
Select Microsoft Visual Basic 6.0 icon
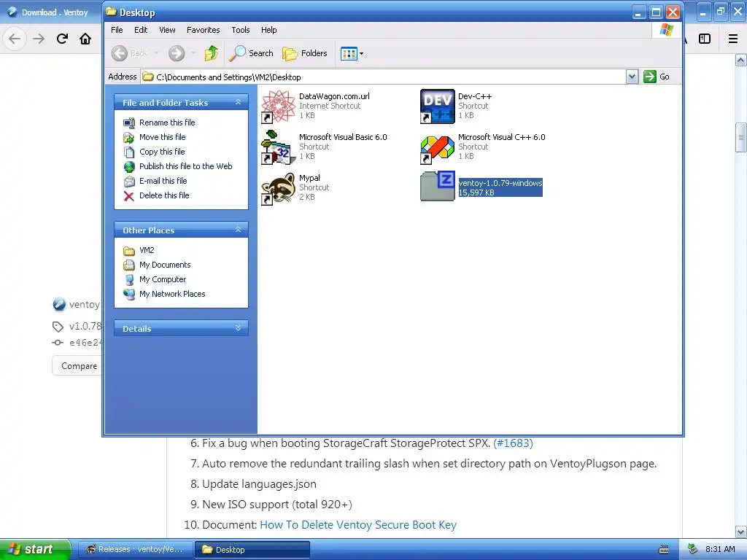pyautogui.click(x=278, y=147)
